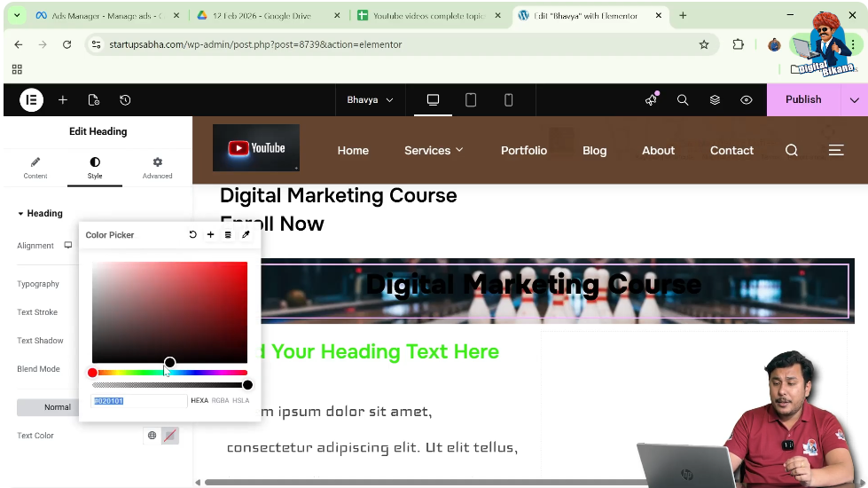
Task: Click the hue slider bar
Action: point(169,373)
